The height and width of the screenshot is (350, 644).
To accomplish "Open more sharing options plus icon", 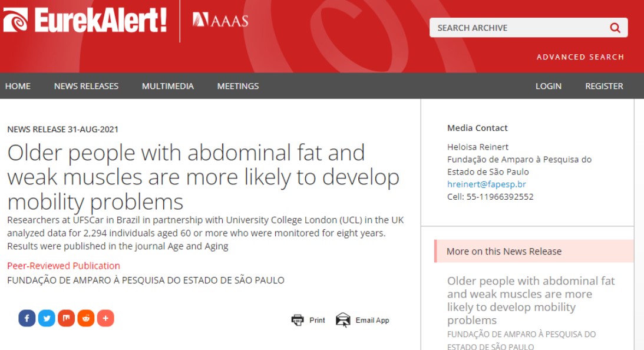I will (105, 319).
